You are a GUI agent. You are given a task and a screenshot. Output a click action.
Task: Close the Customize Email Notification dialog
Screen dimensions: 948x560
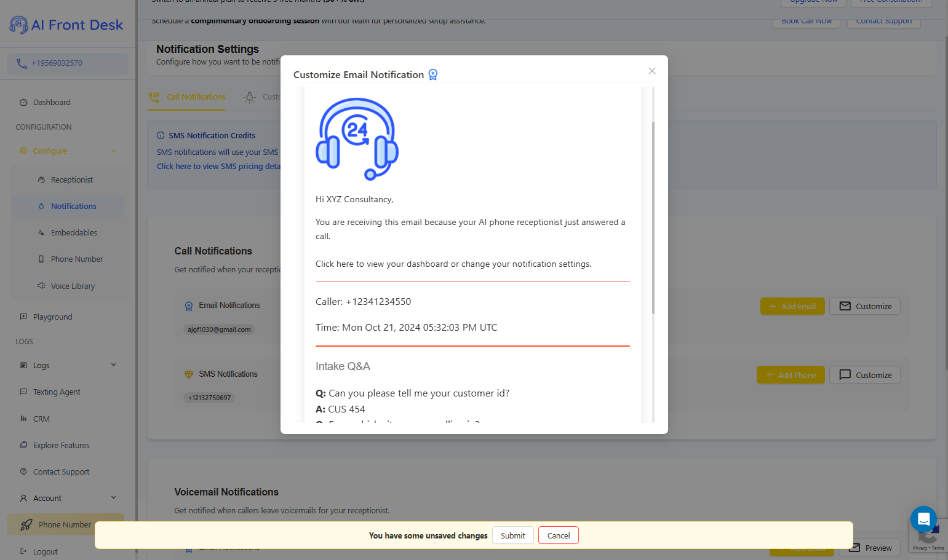coord(652,71)
